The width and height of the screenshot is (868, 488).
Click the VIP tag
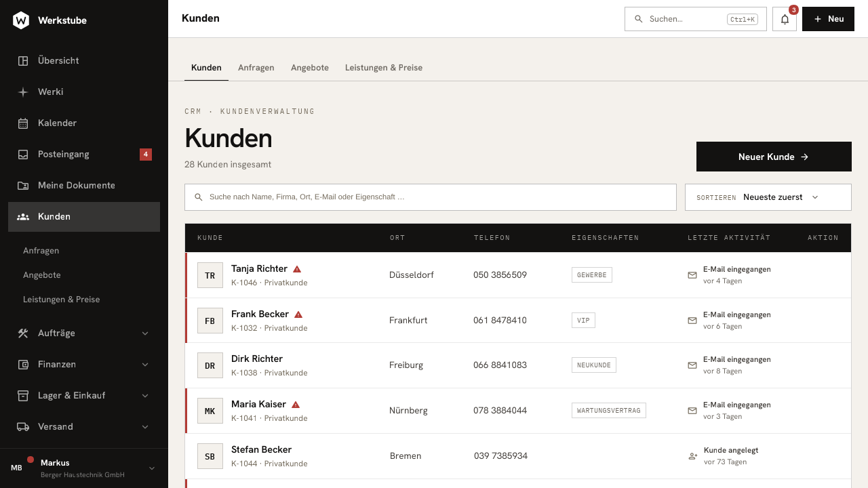583,321
